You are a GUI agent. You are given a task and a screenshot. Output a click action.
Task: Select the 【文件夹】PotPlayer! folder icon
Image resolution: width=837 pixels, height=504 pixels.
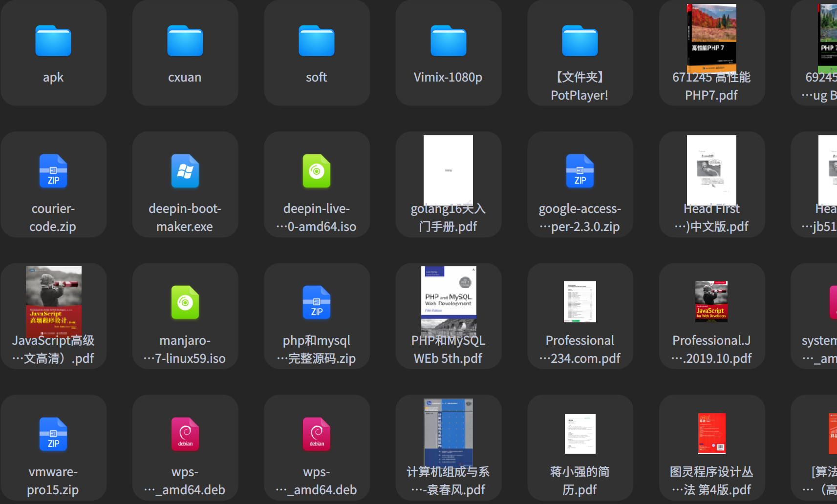point(580,41)
